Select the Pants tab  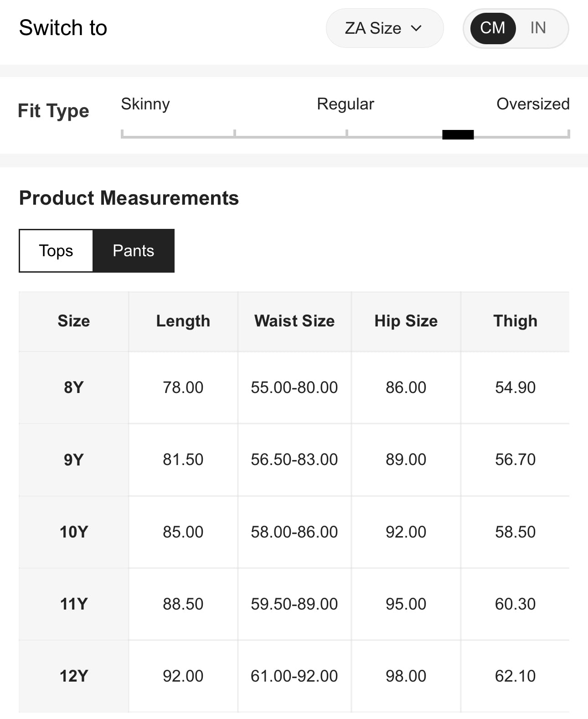[x=133, y=251]
